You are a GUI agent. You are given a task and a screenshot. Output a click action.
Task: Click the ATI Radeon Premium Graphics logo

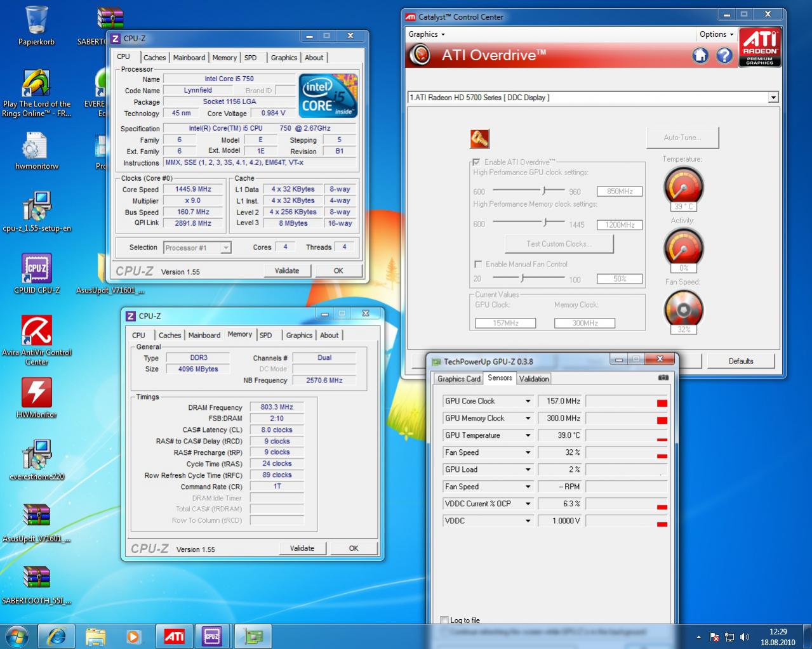pos(760,48)
